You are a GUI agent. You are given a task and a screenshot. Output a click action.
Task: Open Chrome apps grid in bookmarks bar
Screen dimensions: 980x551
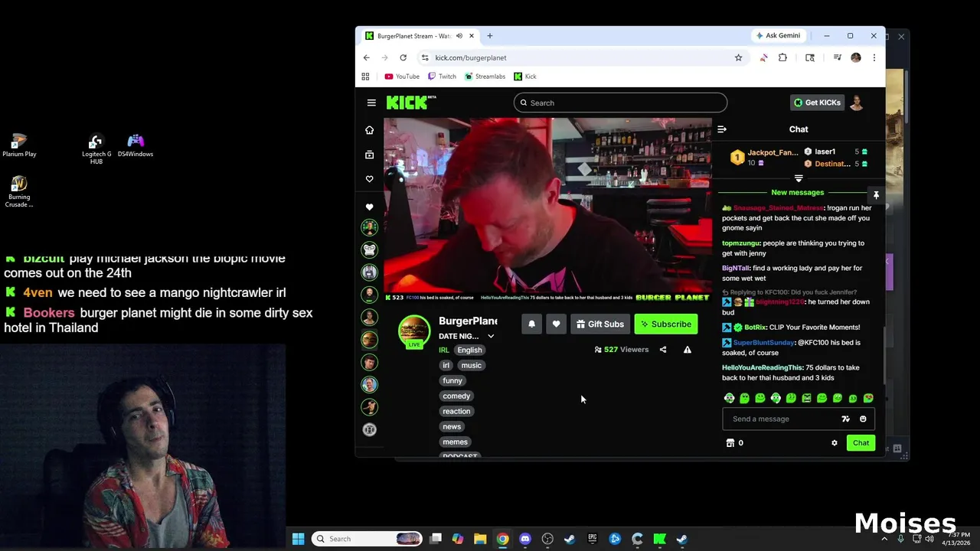[x=365, y=77]
